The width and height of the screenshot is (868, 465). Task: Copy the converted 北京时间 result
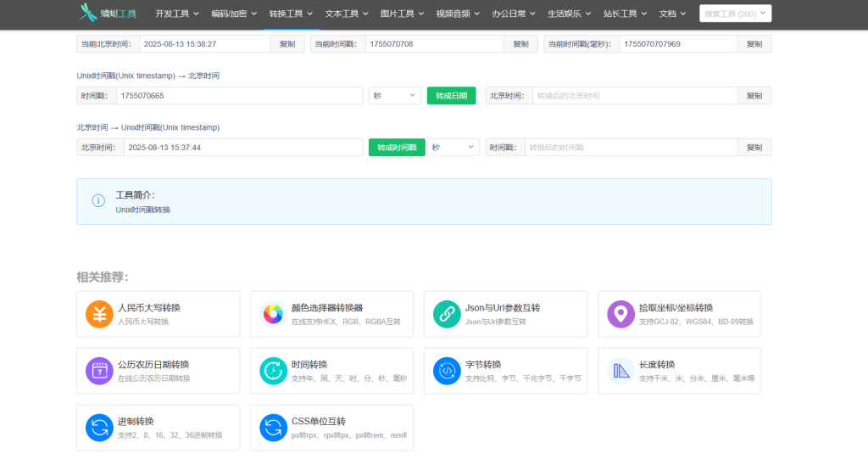pos(754,95)
